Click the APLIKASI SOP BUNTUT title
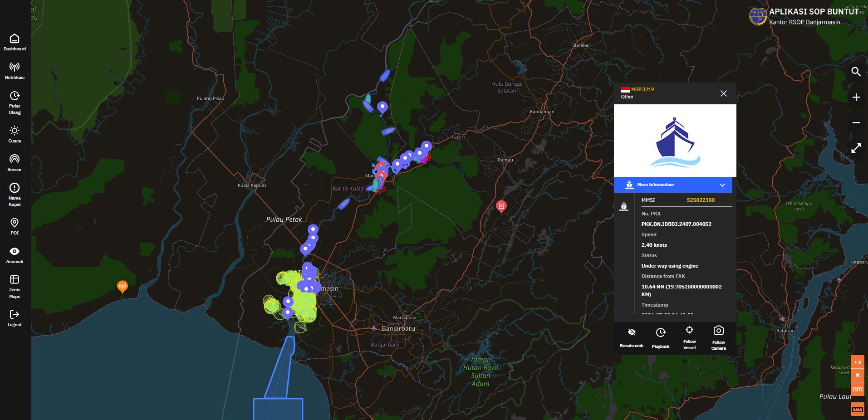This screenshot has height=420, width=868. [x=814, y=12]
